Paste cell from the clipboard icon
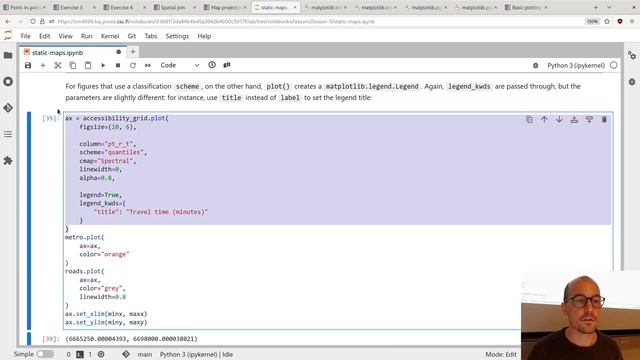 pyautogui.click(x=88, y=65)
